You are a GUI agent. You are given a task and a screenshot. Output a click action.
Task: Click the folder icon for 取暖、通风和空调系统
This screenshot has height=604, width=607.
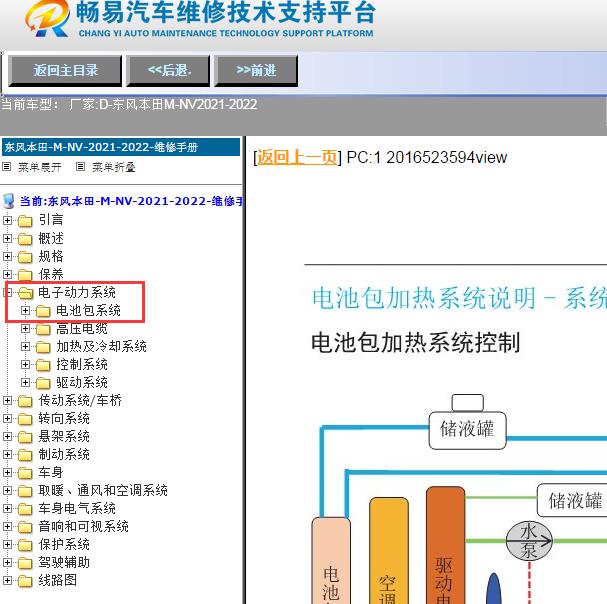(25, 491)
